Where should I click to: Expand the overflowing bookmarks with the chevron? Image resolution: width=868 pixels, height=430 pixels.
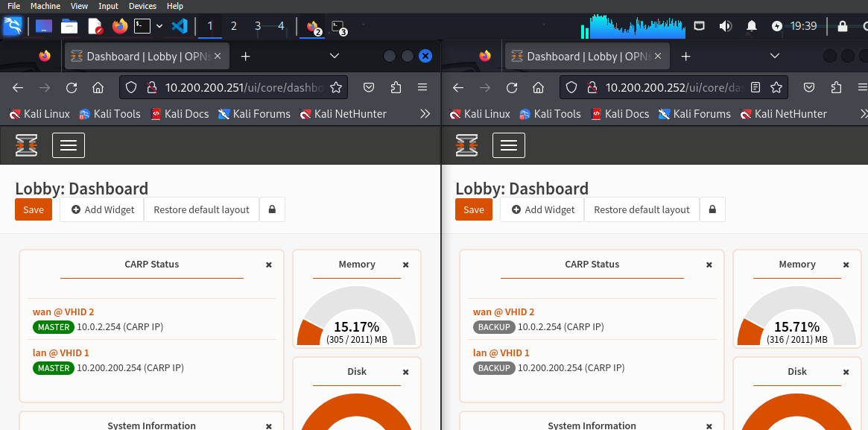tap(425, 114)
